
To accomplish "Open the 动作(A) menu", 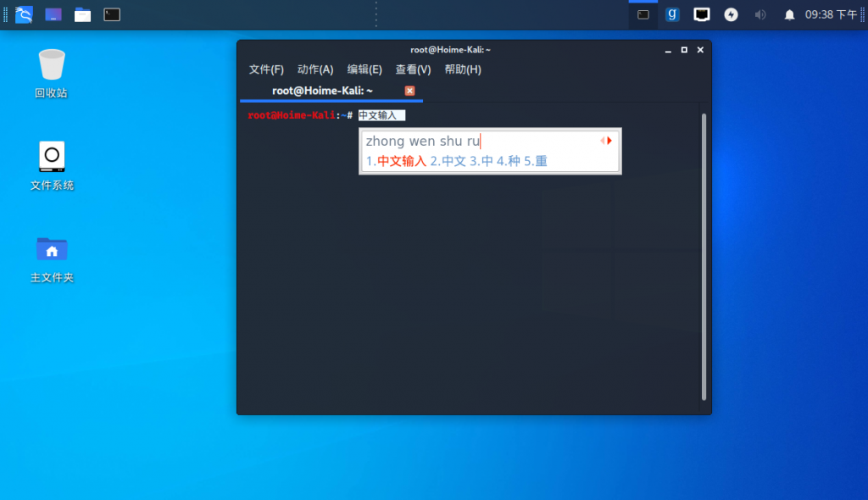I will point(315,69).
